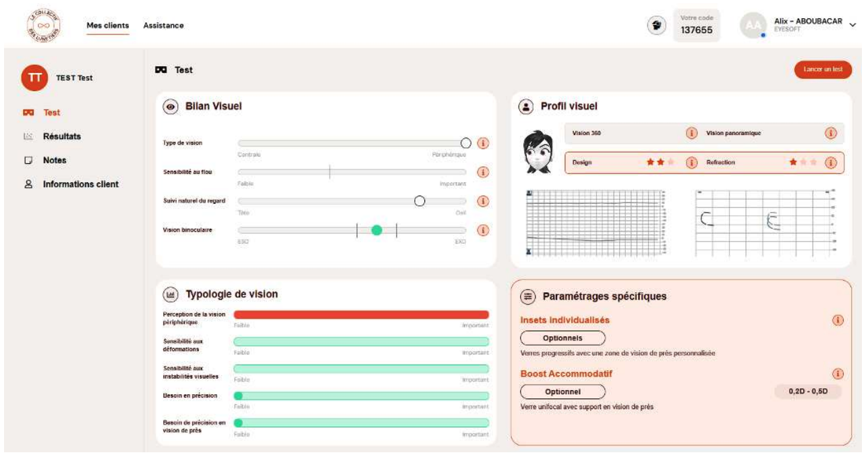
Task: Click info icon beside Suivi naturel du regard
Action: click(x=483, y=201)
